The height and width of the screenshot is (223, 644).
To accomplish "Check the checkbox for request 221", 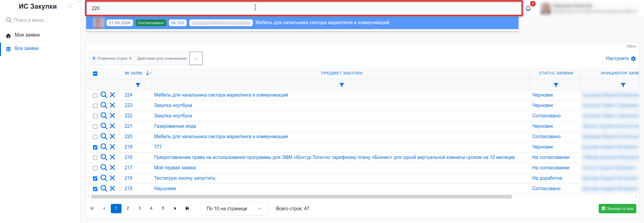I will pos(95,127).
